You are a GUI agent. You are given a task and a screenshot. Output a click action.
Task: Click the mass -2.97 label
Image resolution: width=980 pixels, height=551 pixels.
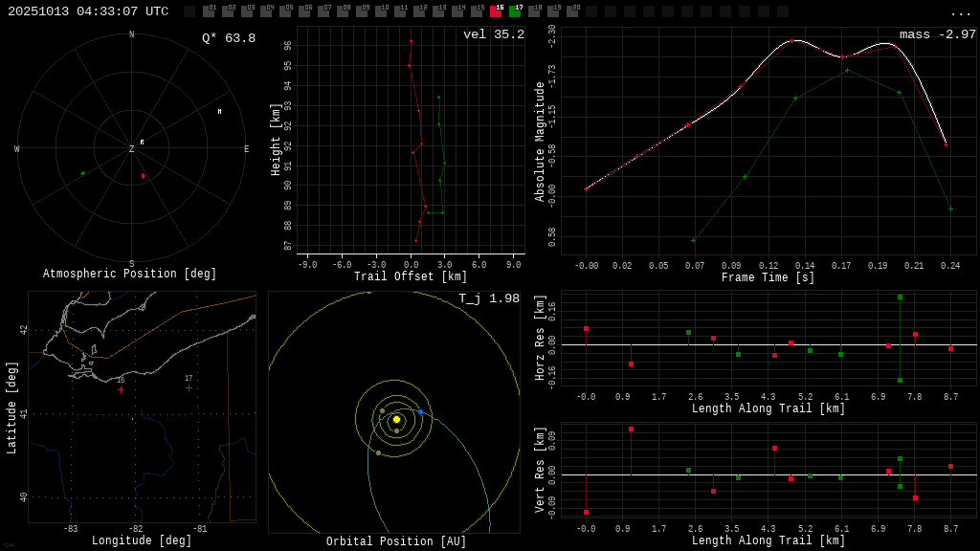tap(937, 34)
